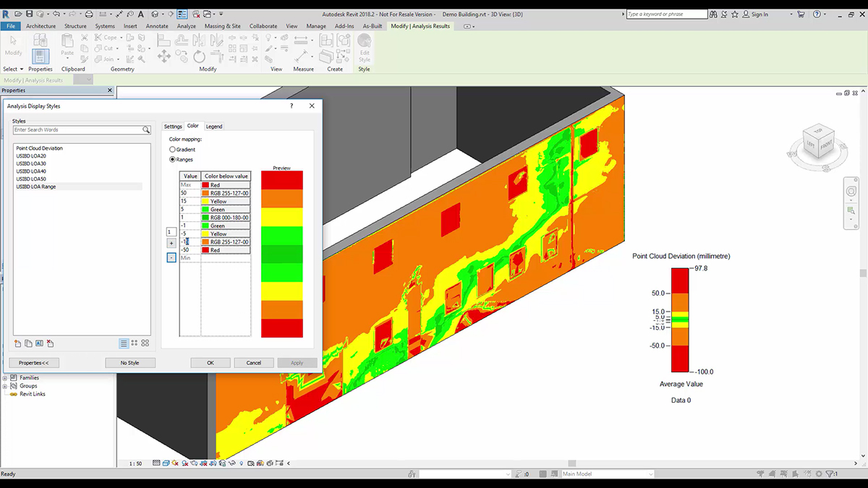Image resolution: width=868 pixels, height=488 pixels.
Task: Click the new style icon below Styles list
Action: (x=18, y=343)
